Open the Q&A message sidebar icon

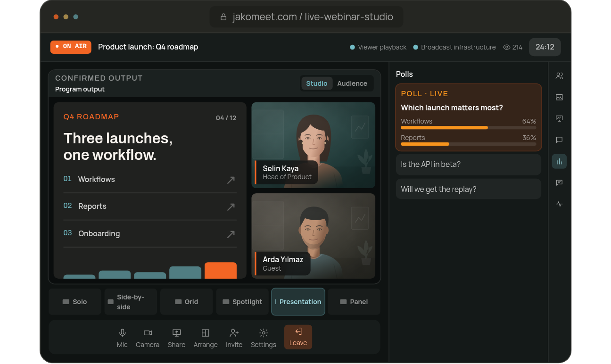click(x=559, y=183)
